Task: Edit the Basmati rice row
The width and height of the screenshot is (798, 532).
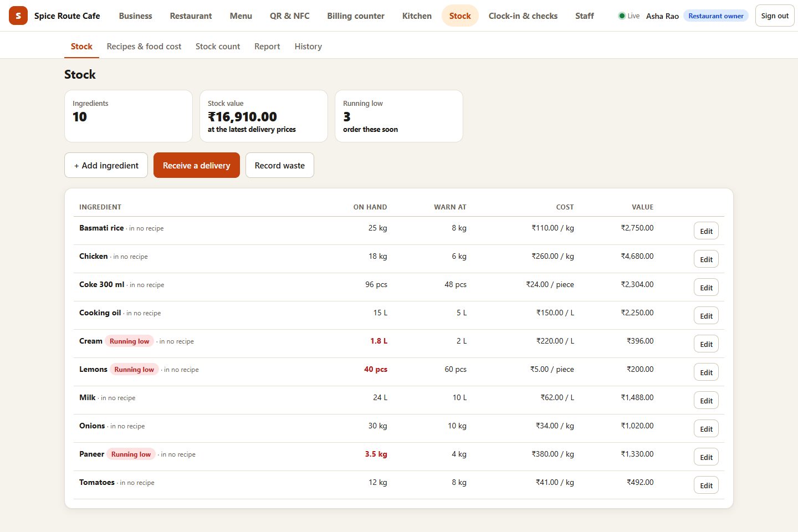Action: click(706, 231)
